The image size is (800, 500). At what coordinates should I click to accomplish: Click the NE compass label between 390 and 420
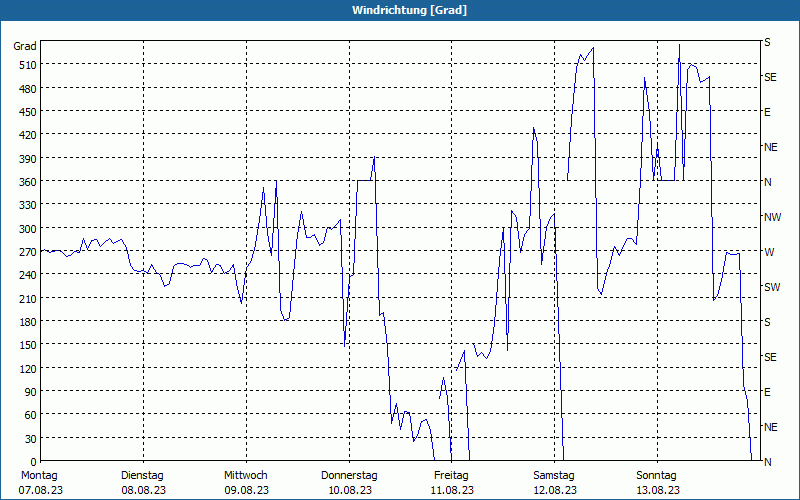click(770, 147)
